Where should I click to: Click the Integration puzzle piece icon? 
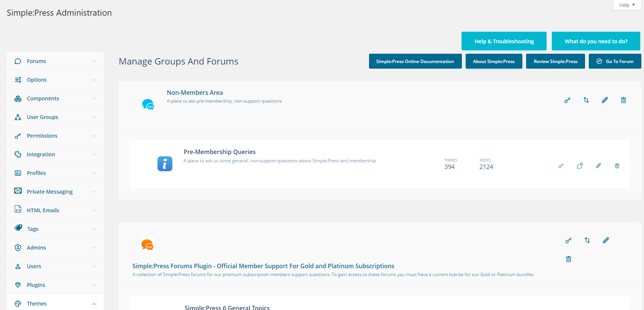coord(18,154)
